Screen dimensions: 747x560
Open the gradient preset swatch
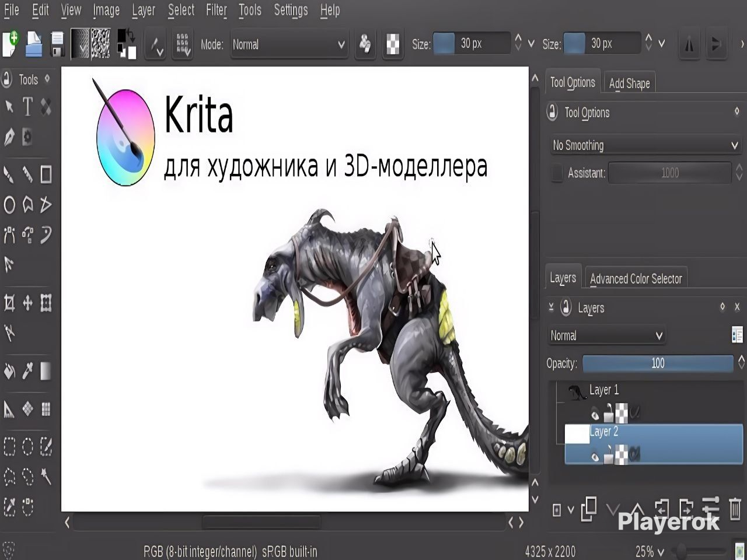81,44
